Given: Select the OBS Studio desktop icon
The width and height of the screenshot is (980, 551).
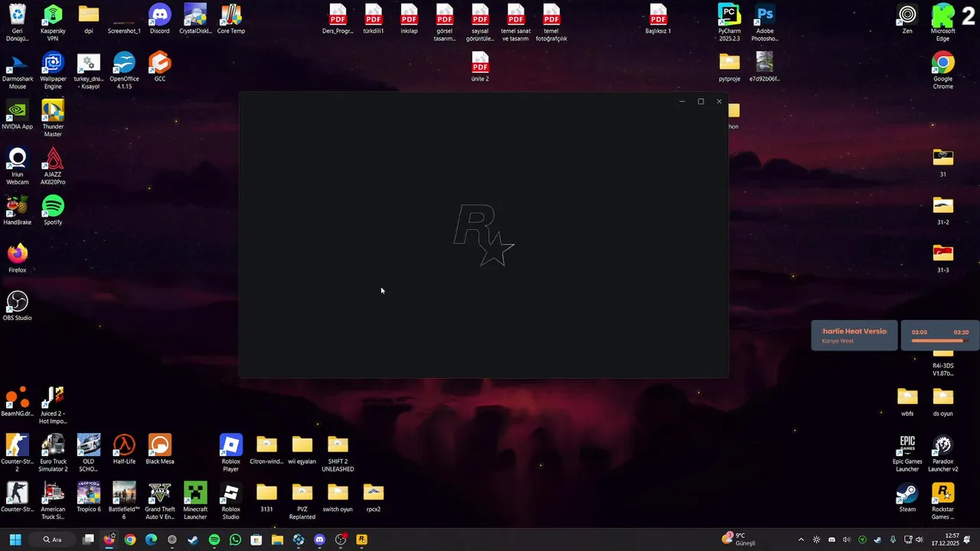Looking at the screenshot, I should pos(17,305).
